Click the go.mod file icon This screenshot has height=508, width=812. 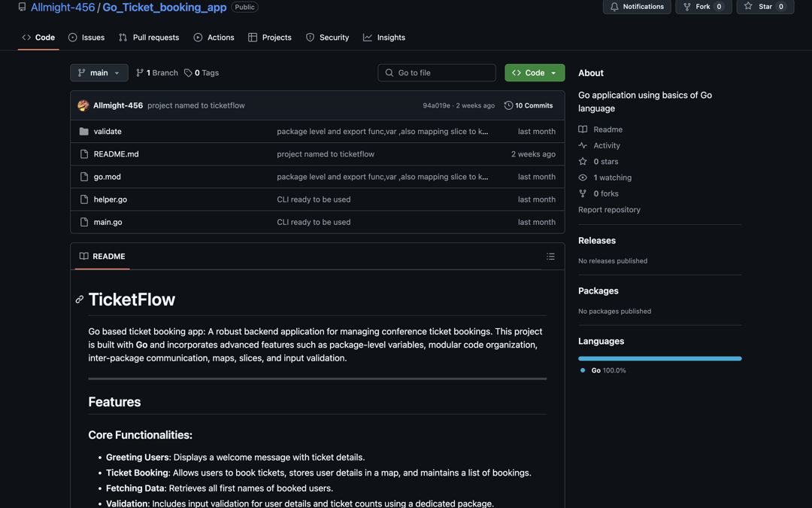pos(84,177)
